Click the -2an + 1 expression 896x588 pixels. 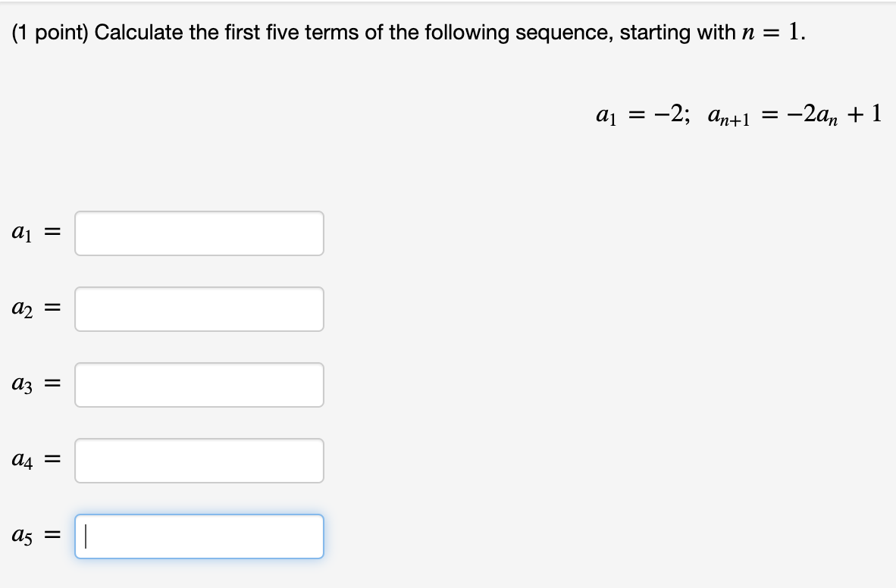[834, 113]
